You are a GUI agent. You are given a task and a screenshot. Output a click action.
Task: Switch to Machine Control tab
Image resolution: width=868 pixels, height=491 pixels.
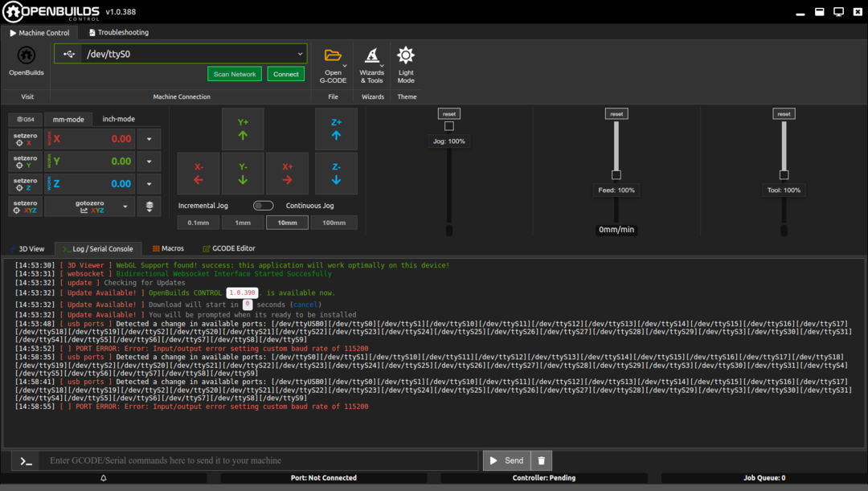tap(39, 33)
